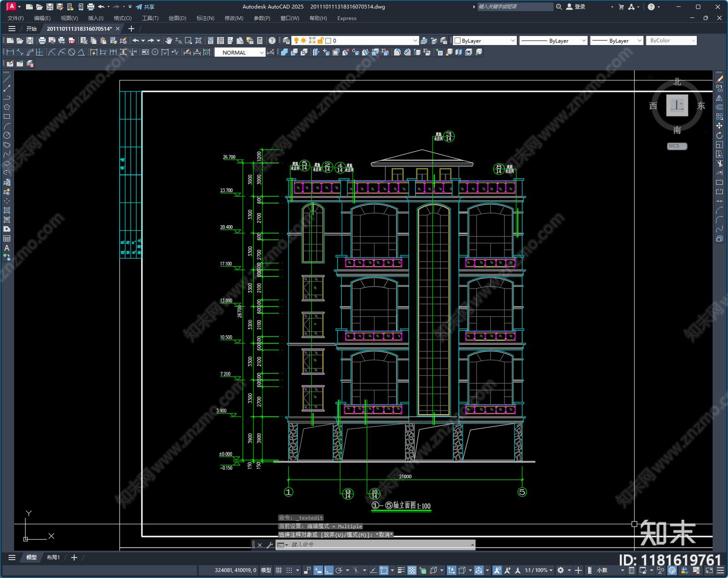Open the help question mark icon in toolbar
This screenshot has height=578, width=728.
coord(272,41)
